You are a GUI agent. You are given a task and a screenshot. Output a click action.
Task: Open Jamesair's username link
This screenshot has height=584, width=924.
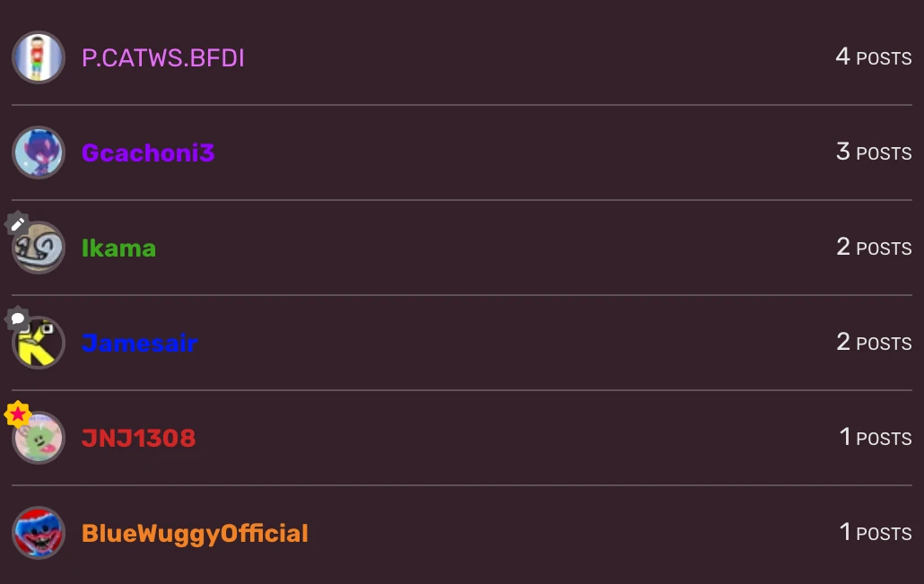[x=140, y=343]
